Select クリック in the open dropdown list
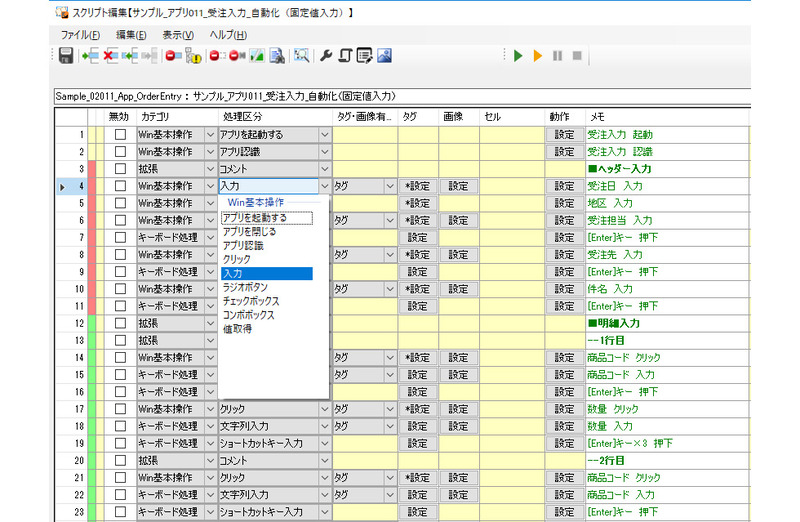The image size is (800, 522). tap(267, 259)
